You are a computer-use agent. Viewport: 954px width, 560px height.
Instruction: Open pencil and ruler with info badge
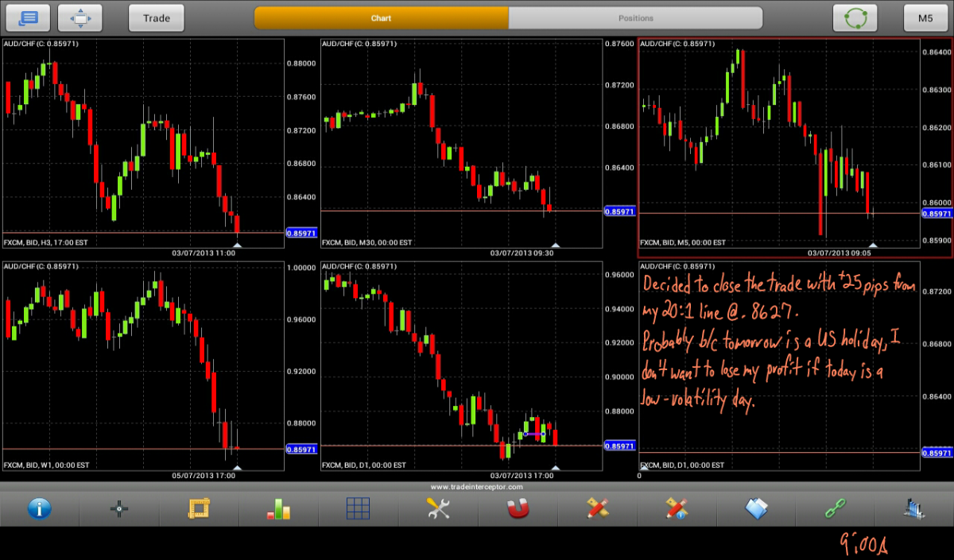(677, 508)
